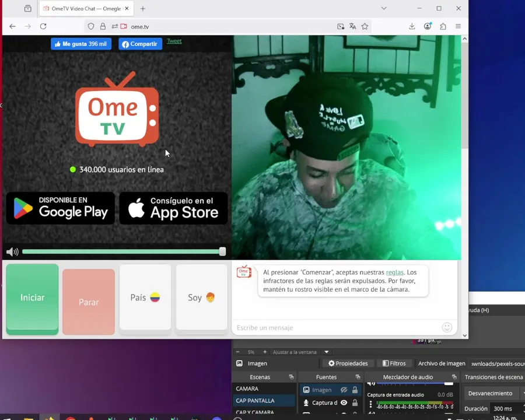This screenshot has height=420, width=525.
Task: Click the site security padlock icon
Action: [x=103, y=26]
